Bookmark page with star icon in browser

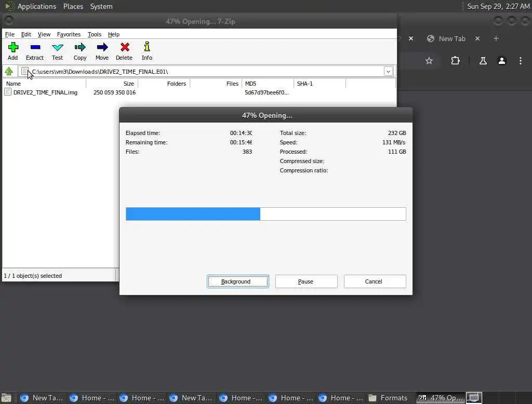[429, 61]
